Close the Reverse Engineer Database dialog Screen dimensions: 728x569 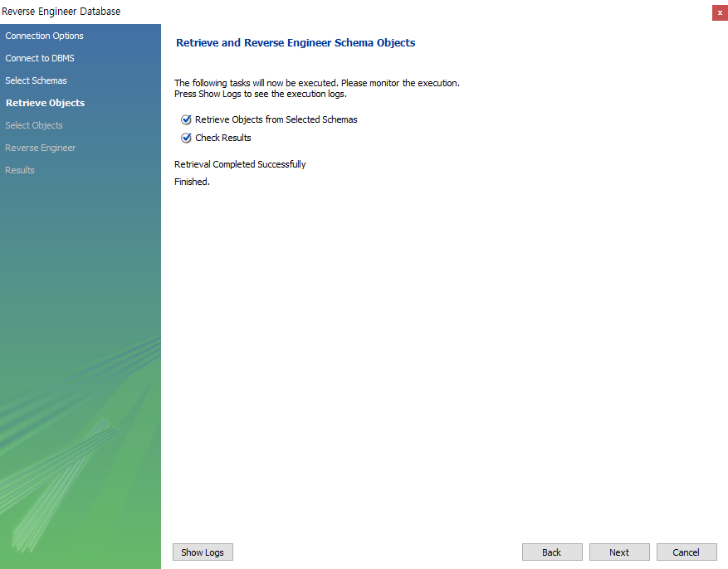(x=720, y=13)
